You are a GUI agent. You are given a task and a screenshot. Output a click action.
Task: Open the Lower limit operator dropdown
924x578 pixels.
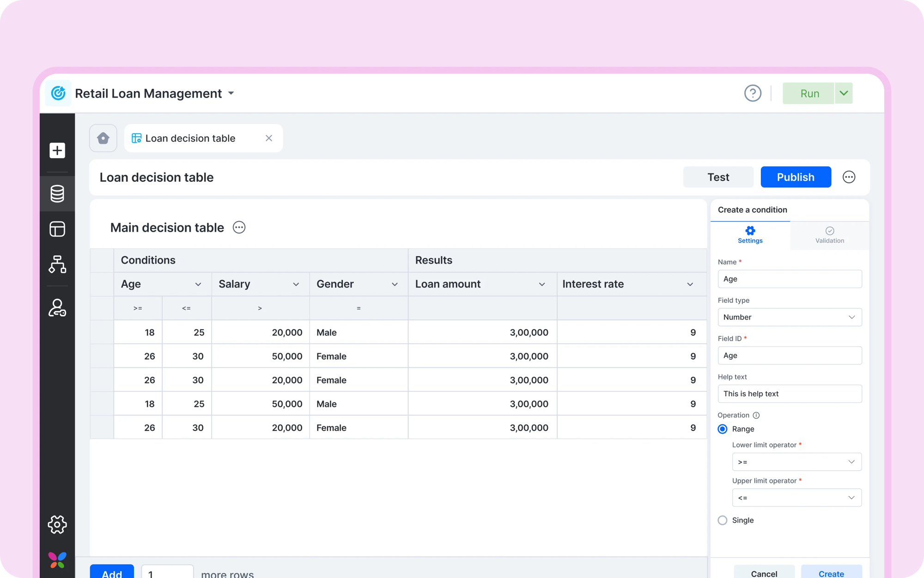click(796, 462)
